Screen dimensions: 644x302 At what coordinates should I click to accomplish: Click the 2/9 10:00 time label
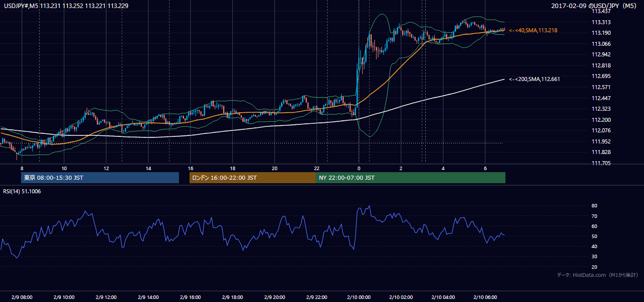63,297
